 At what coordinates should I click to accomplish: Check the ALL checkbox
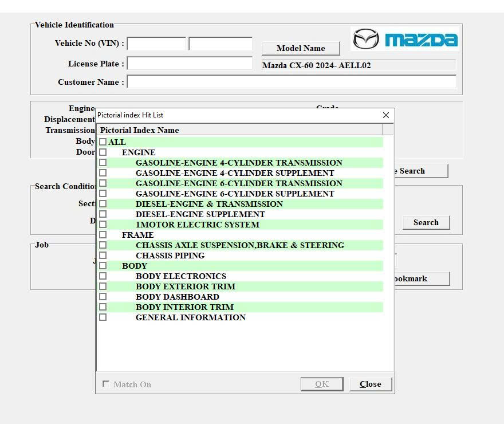tap(103, 142)
